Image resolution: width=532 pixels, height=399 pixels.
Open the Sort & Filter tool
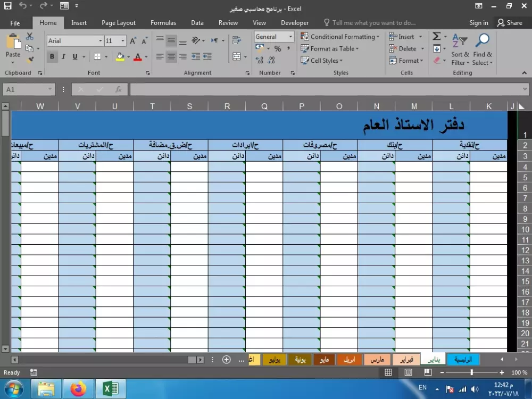(460, 51)
